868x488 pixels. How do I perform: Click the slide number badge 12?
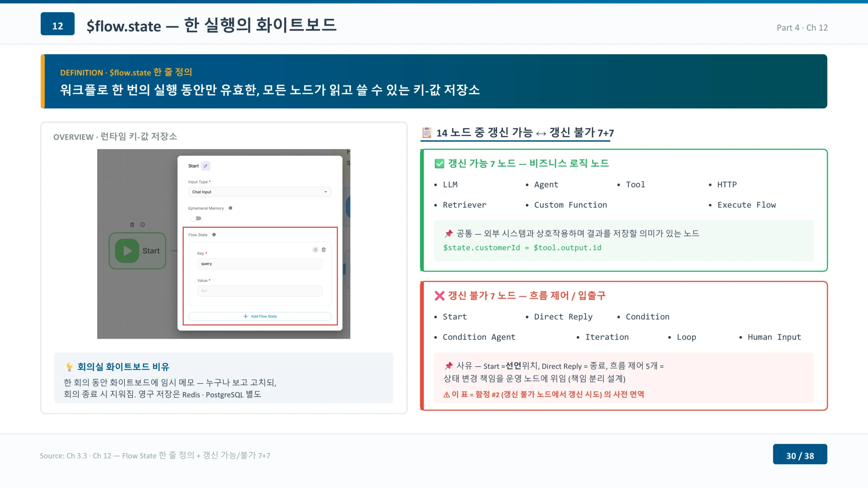pos(58,24)
